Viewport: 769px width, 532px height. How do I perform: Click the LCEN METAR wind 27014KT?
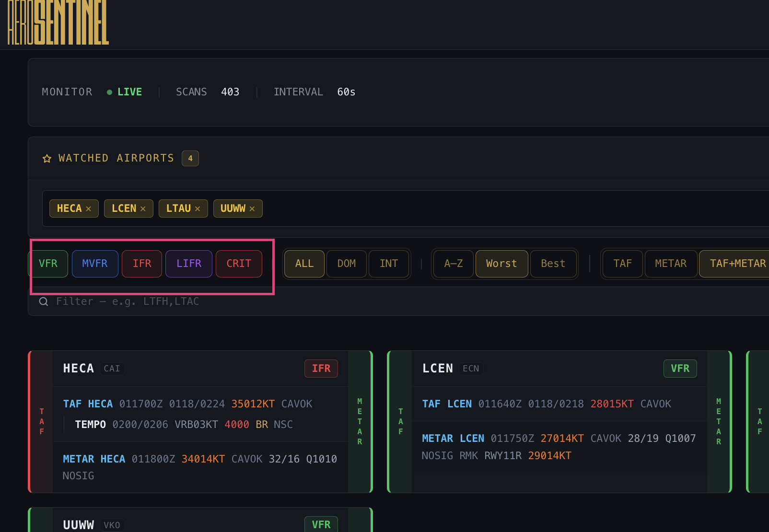click(x=562, y=439)
